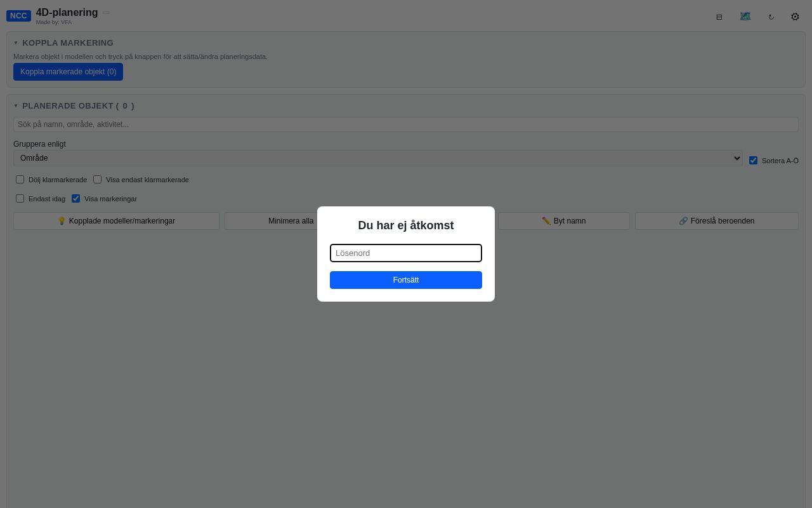This screenshot has height=508, width=812.
Task: Click Koppla markerade objekt (0) button
Action: pyautogui.click(x=68, y=72)
